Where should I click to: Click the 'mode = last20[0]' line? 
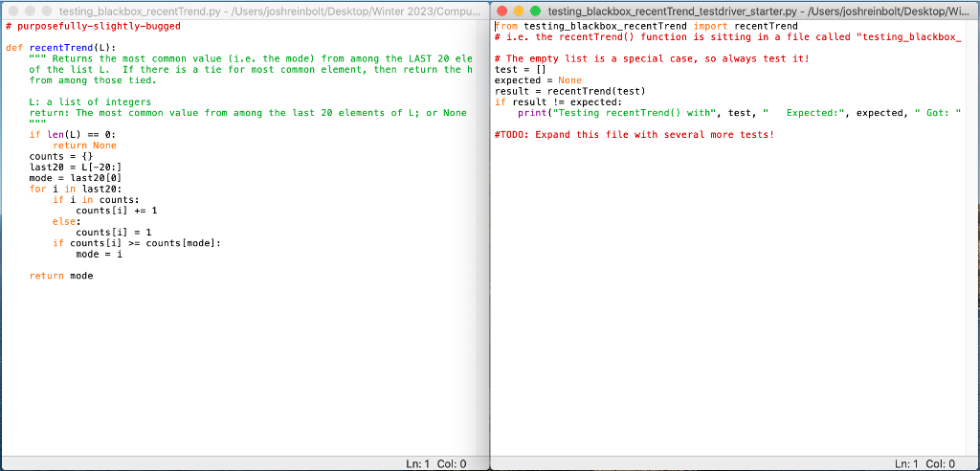coord(76,178)
